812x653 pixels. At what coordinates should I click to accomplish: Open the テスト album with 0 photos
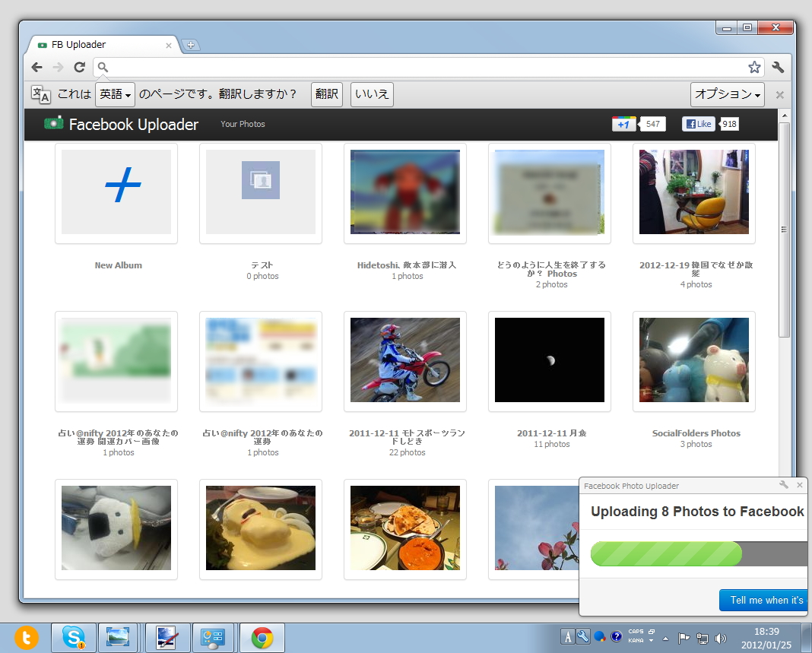coord(261,192)
